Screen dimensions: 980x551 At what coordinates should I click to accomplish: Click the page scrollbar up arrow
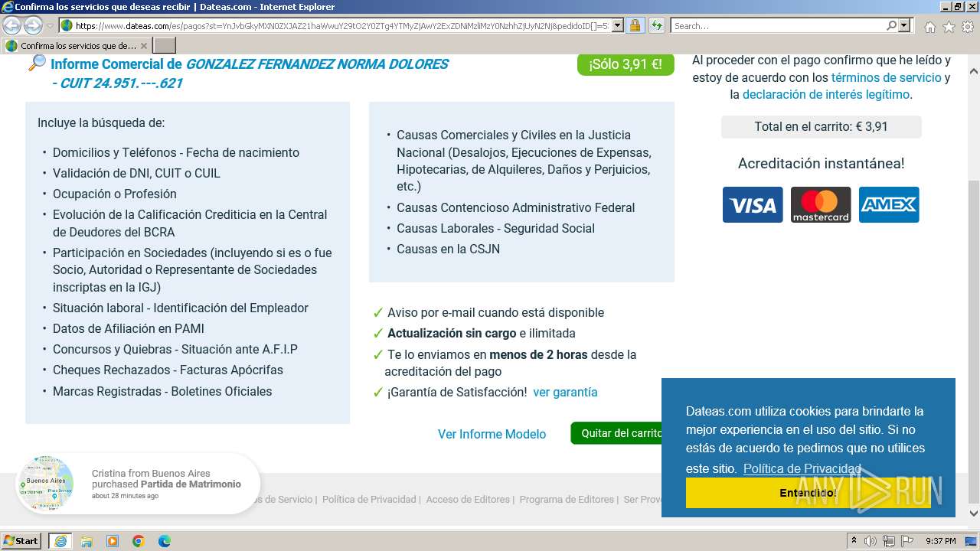coord(973,71)
